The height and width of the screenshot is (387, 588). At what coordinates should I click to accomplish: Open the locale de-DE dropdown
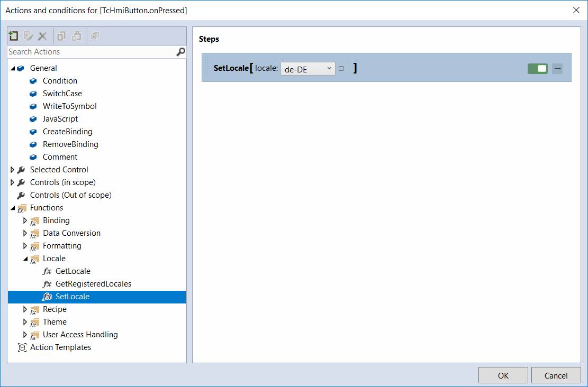(x=308, y=69)
